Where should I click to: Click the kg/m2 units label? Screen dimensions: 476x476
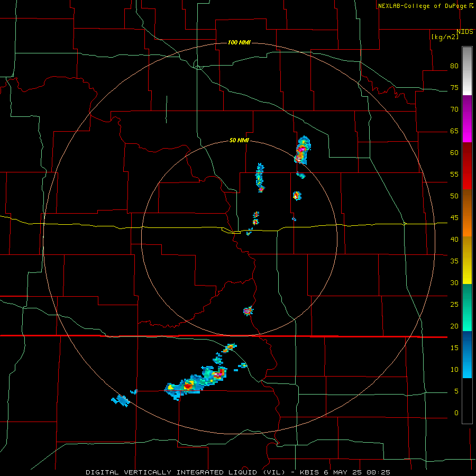445,37
